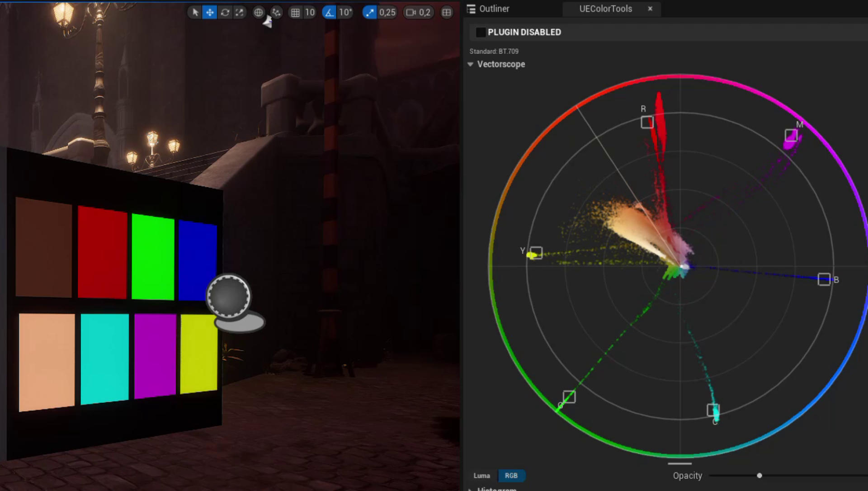Screen dimensions: 868x491
Task: Open camera speed 0,2 setting
Action: 418,12
